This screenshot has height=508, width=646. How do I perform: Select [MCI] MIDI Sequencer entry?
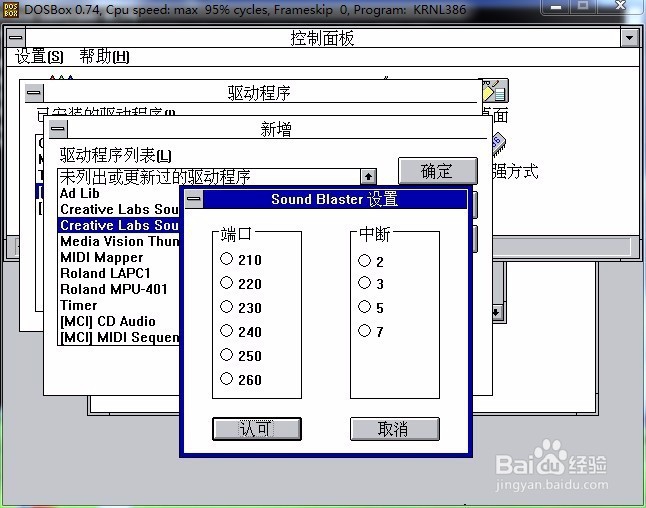tap(119, 337)
